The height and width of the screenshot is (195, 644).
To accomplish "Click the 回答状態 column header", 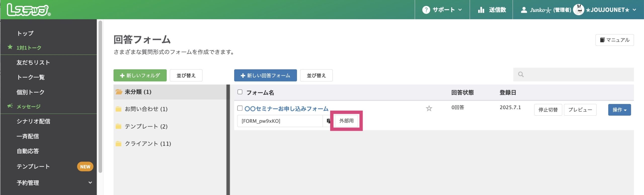I will 462,93.
